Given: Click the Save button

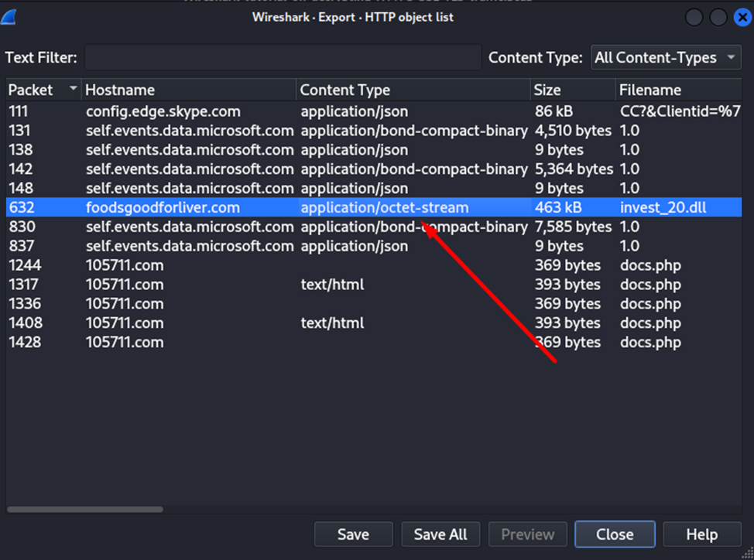Looking at the screenshot, I should pos(353,534).
